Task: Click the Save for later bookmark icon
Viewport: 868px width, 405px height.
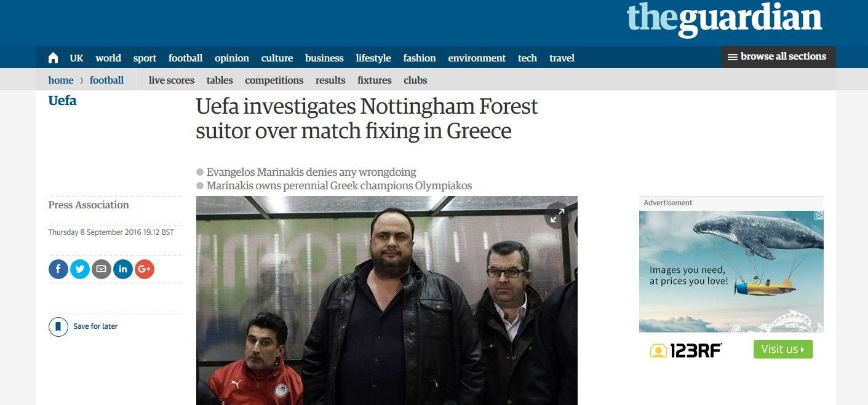Action: [x=58, y=326]
